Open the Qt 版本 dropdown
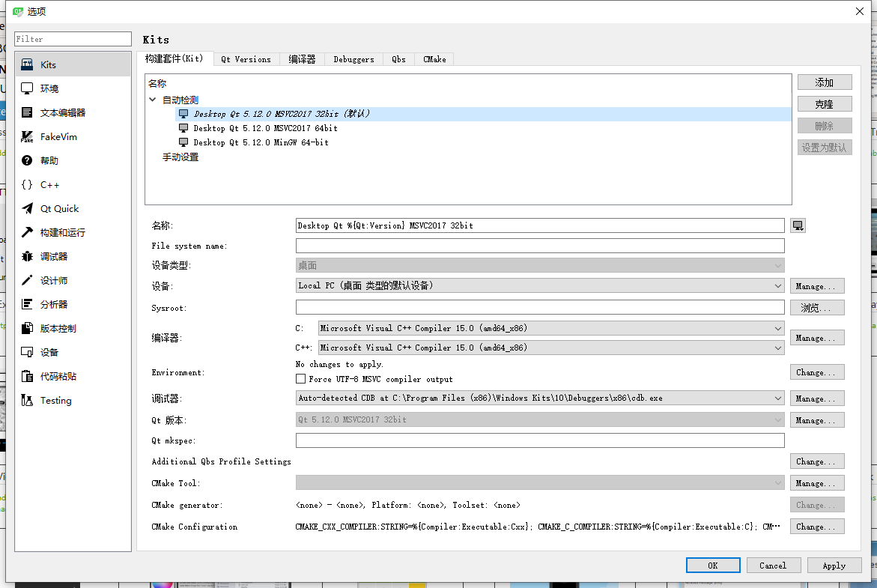This screenshot has width=877, height=588. click(x=540, y=419)
